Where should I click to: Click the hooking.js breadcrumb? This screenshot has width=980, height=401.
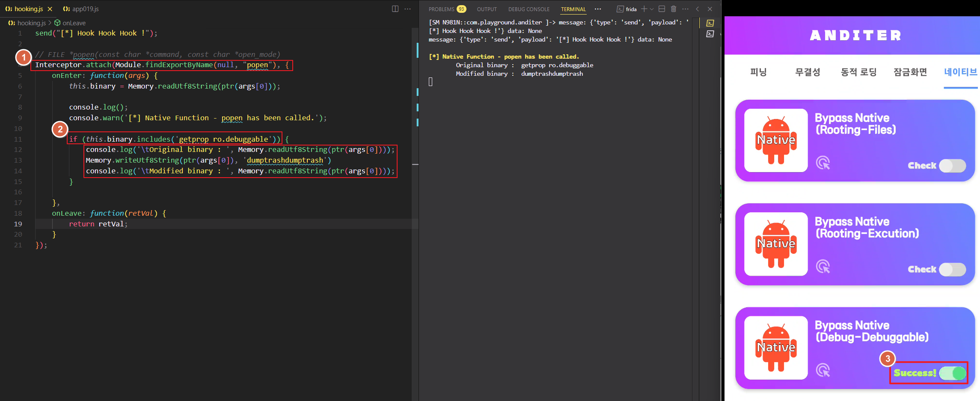pyautogui.click(x=31, y=23)
